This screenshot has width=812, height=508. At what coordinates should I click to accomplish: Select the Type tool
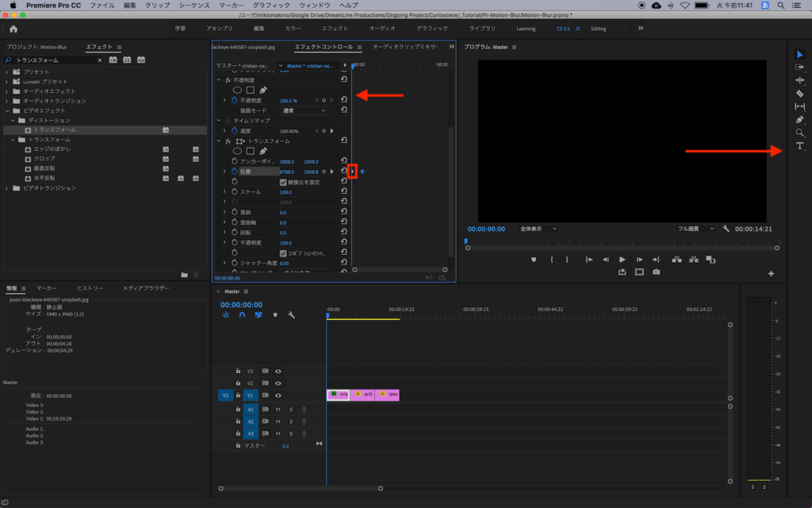[799, 146]
